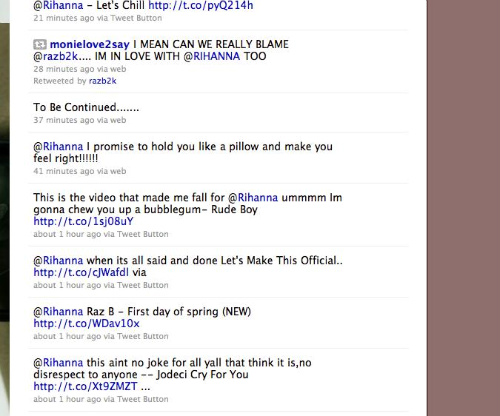Open link http://t.co/1sj08uY
Viewport: 500px width, 416px height.
pos(83,221)
